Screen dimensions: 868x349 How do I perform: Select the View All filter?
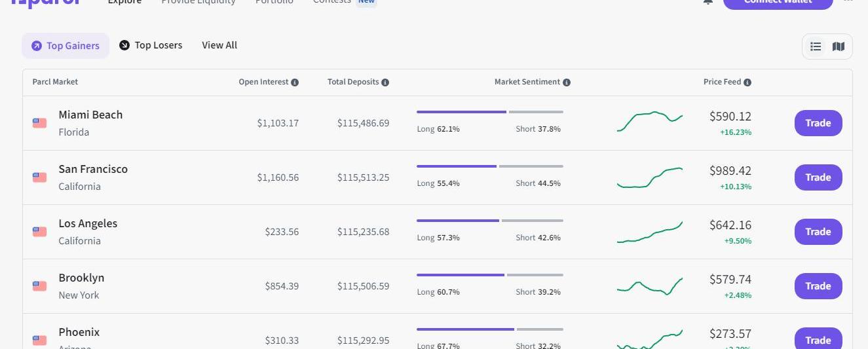pos(219,45)
